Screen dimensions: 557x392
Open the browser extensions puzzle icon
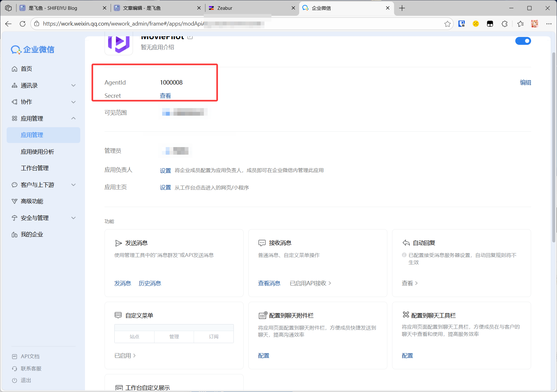(x=505, y=24)
